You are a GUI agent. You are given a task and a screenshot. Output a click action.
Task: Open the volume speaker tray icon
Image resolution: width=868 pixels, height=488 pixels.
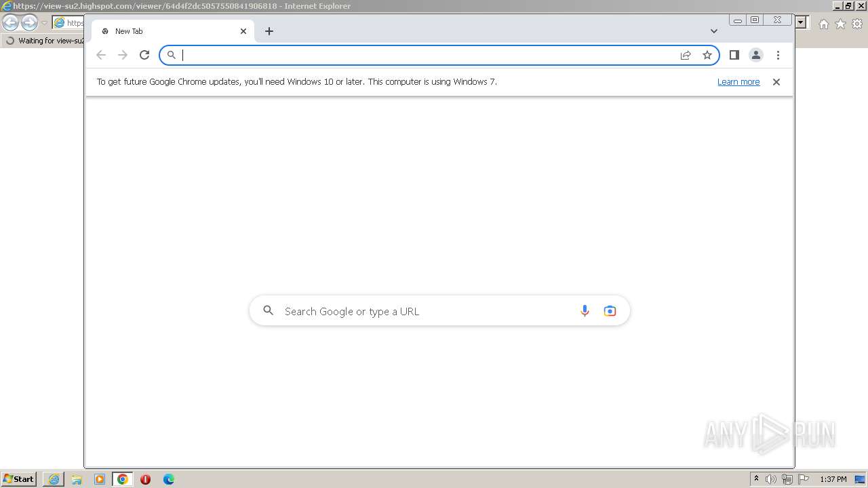[x=771, y=479]
